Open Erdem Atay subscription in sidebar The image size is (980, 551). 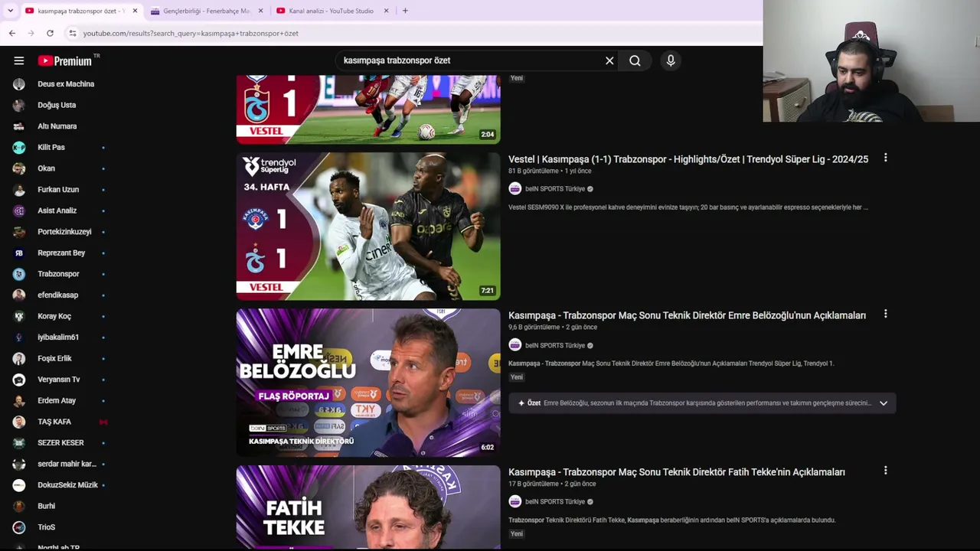[57, 400]
